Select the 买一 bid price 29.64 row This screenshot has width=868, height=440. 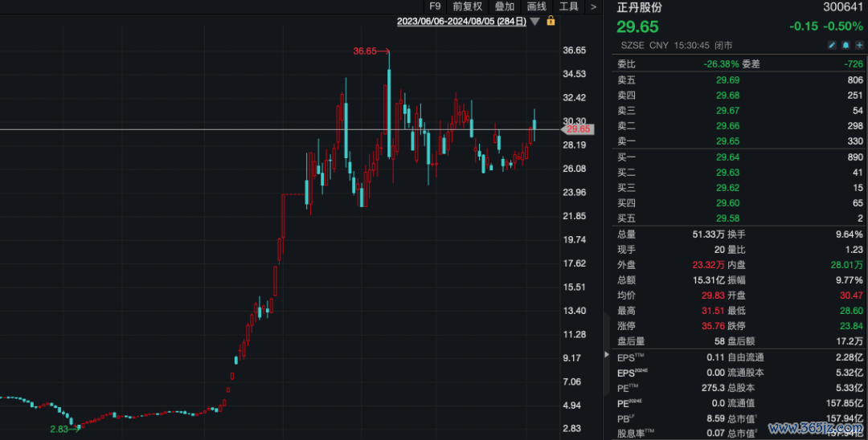pyautogui.click(x=739, y=157)
